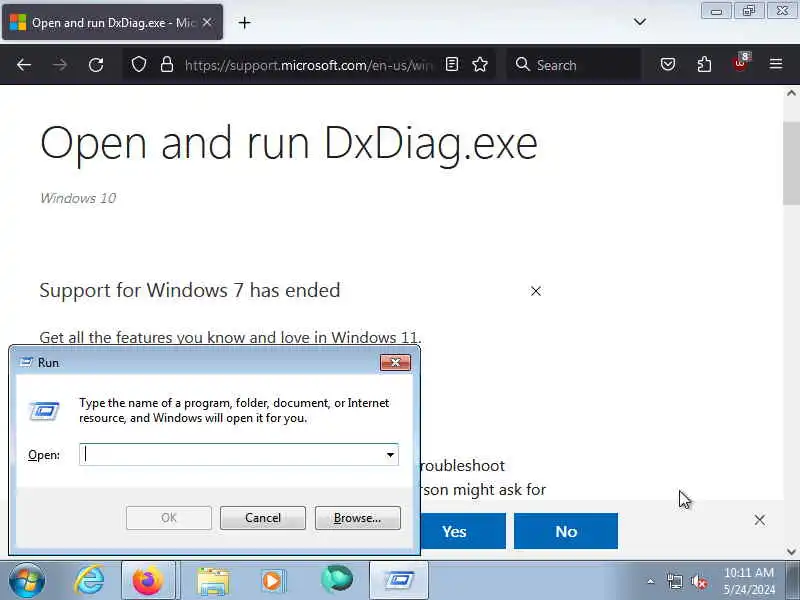The image size is (800, 600).
Task: Click the site security padlock icon
Action: (x=167, y=65)
